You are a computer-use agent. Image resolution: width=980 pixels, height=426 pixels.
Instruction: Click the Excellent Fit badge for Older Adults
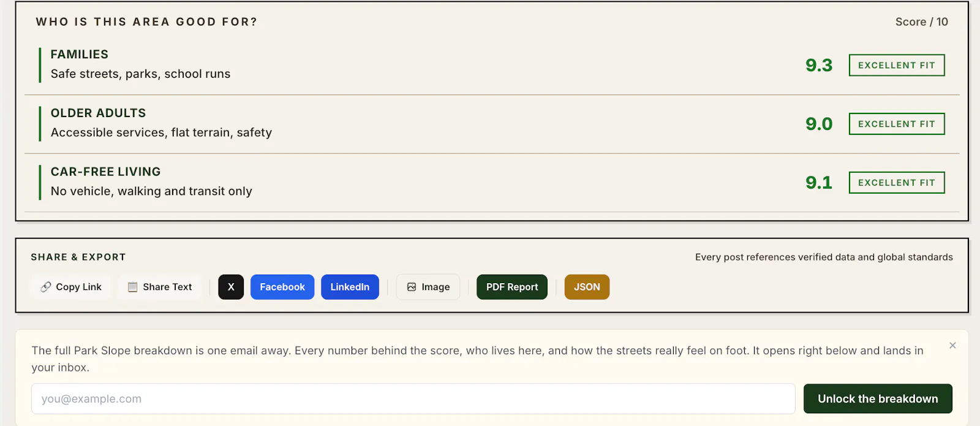pos(897,124)
